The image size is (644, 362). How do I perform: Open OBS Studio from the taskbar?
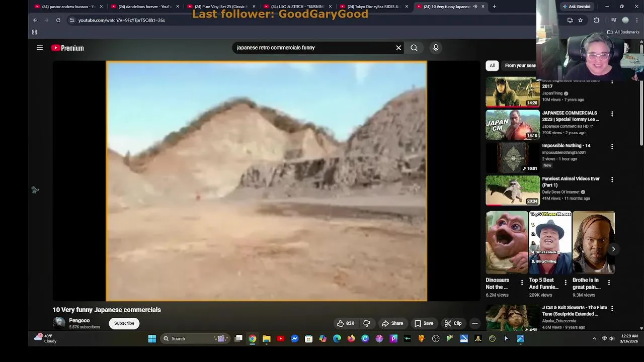point(436,339)
